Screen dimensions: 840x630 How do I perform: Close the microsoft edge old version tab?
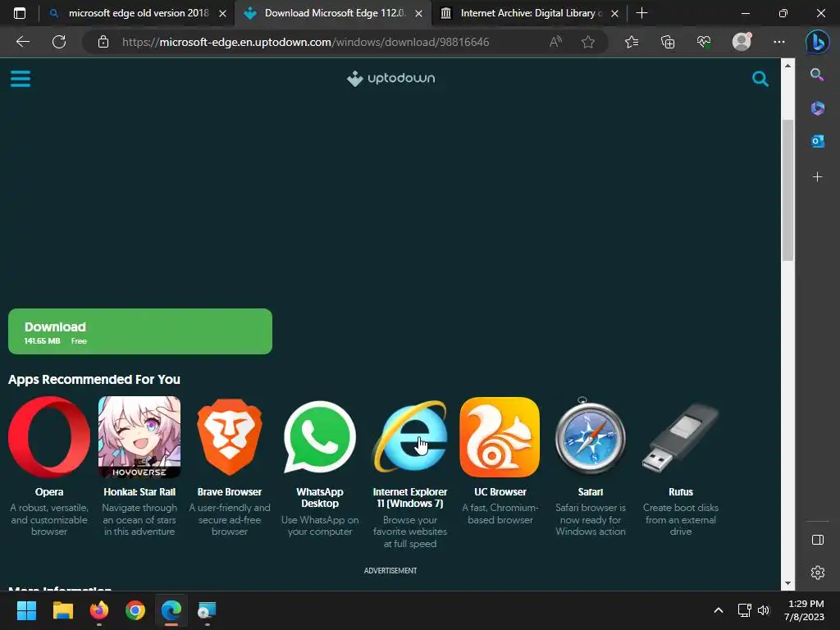point(222,13)
